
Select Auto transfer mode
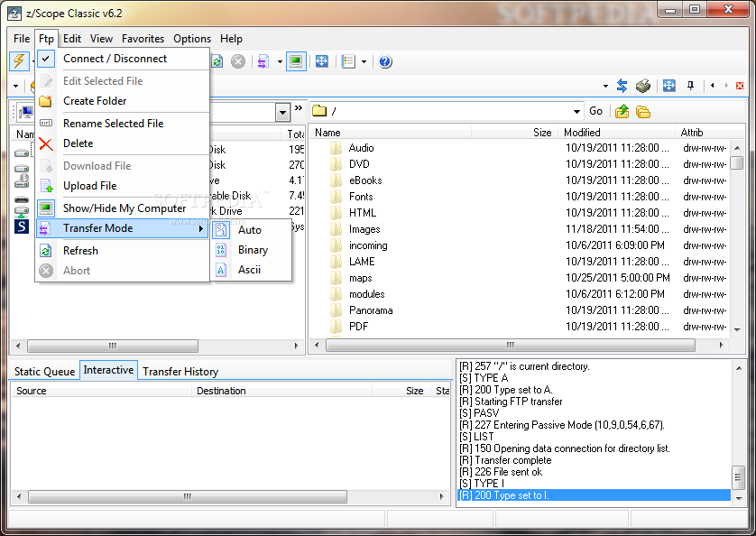click(x=251, y=230)
